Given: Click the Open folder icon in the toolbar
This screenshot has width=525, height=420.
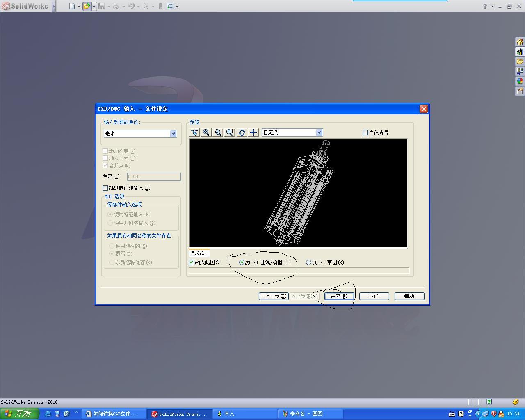Looking at the screenshot, I should click(87, 6).
